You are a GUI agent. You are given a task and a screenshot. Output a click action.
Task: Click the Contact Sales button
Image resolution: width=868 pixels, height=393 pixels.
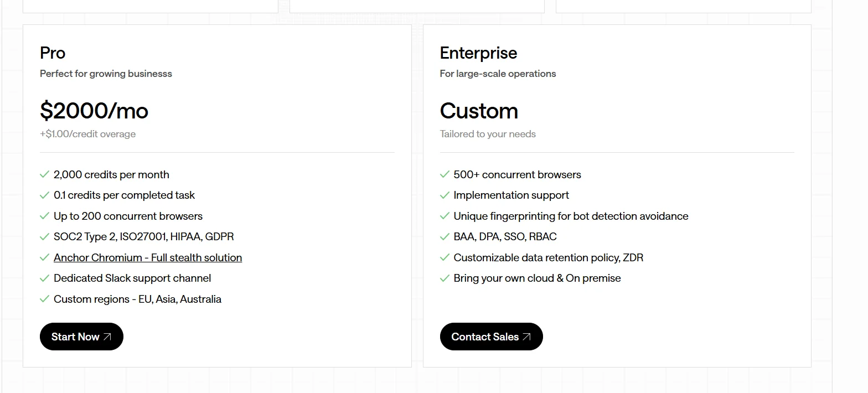(x=491, y=337)
